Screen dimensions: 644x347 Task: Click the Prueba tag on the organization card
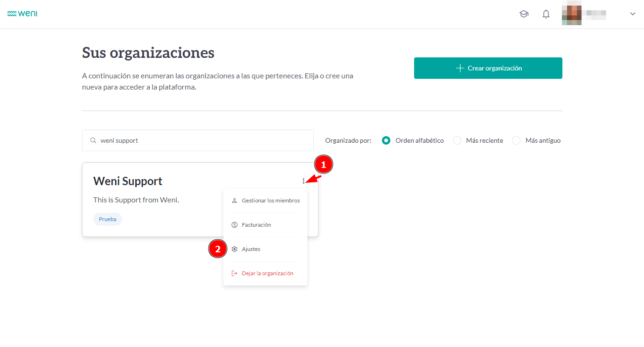(x=108, y=219)
